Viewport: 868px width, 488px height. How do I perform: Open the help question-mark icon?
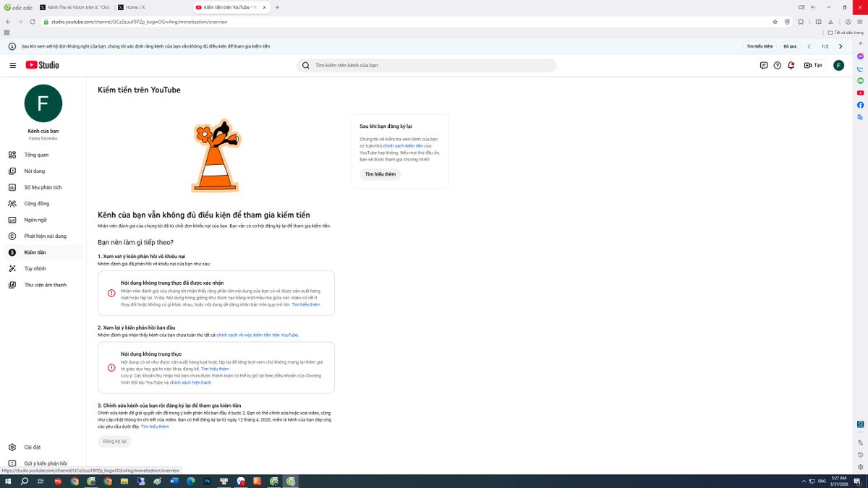pos(778,65)
